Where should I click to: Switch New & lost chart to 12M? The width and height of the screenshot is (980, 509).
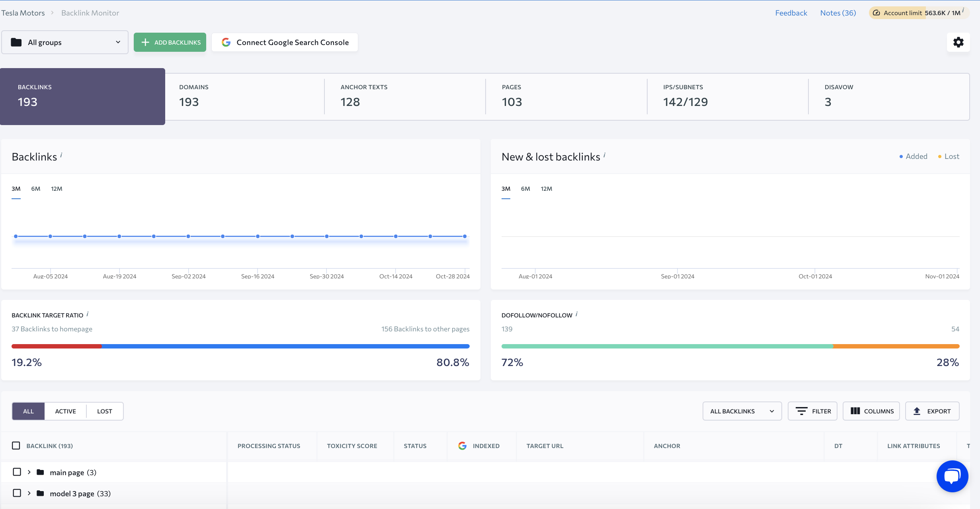click(x=547, y=189)
